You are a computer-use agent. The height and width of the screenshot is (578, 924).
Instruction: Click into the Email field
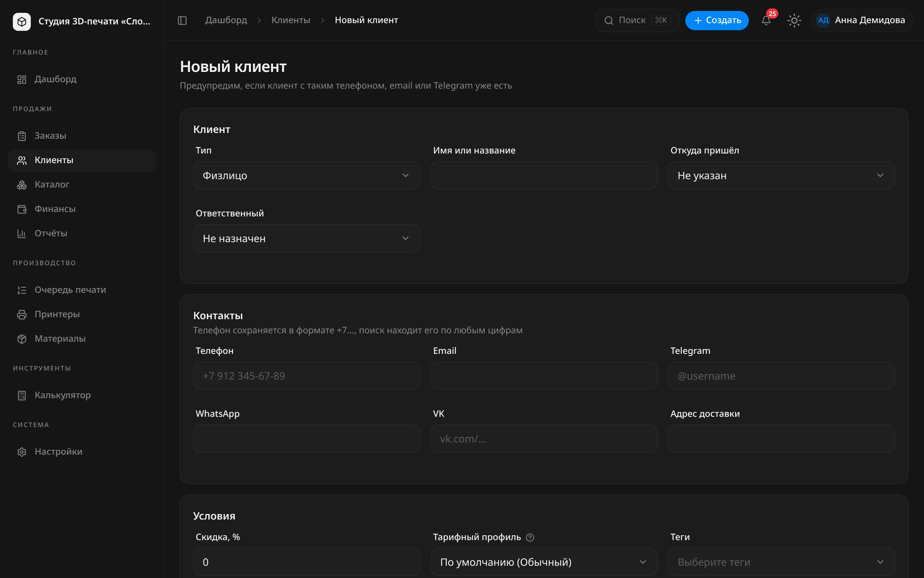pos(544,376)
